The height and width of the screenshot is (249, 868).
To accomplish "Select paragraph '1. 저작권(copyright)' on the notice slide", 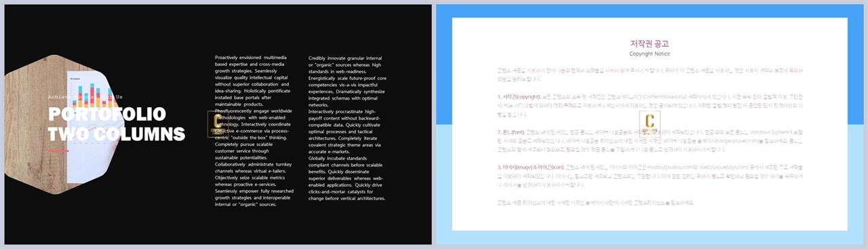I will (x=650, y=106).
